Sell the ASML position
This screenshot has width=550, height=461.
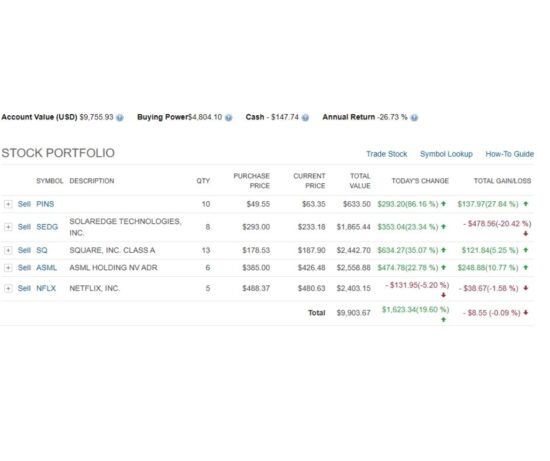pyautogui.click(x=24, y=268)
